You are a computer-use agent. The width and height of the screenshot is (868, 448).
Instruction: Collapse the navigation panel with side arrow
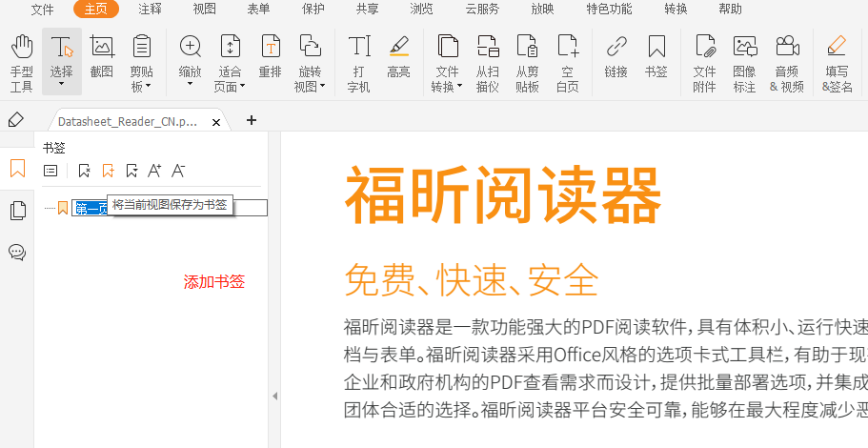click(x=274, y=396)
